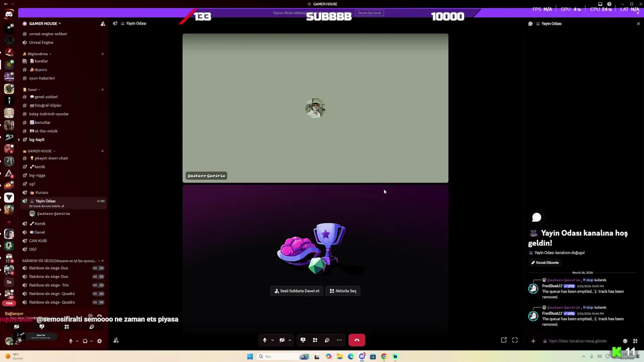Open the Discord home direct messages icon
644x362 pixels.
point(9,14)
